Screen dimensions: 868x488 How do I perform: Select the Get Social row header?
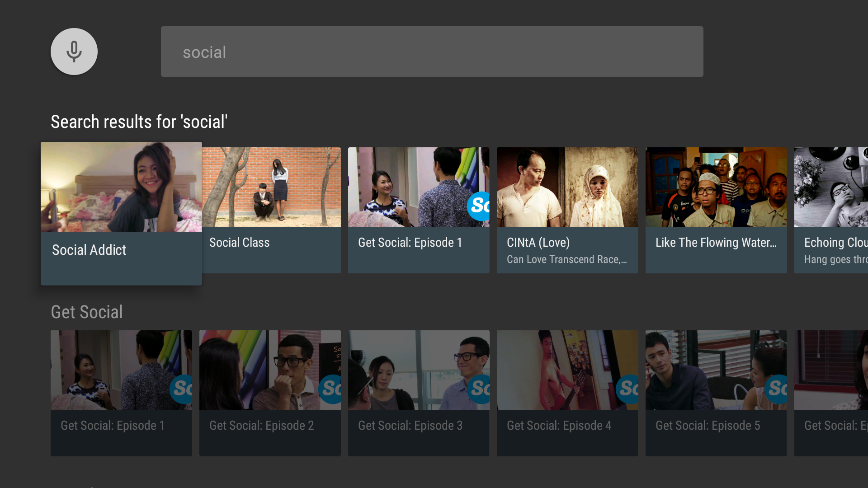coord(87,312)
